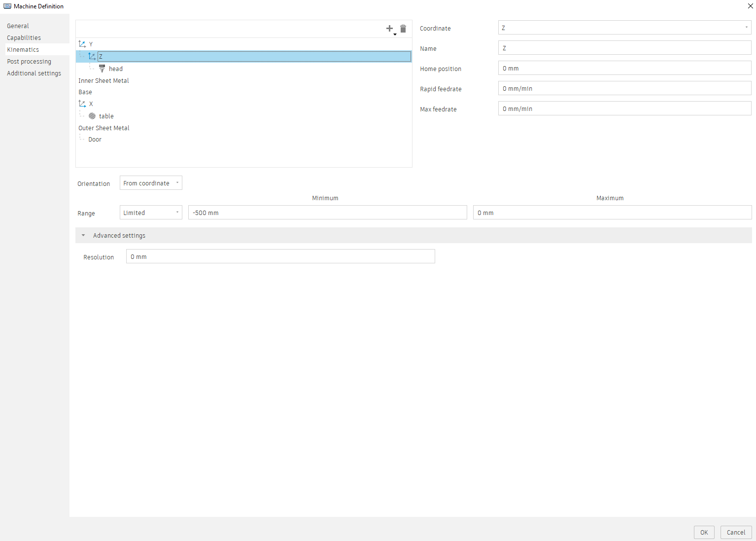
Task: Click the Maximum range field
Action: 612,213
